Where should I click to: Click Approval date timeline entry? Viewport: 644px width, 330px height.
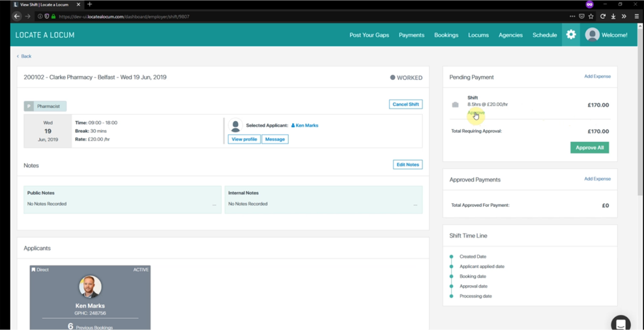pos(474,286)
